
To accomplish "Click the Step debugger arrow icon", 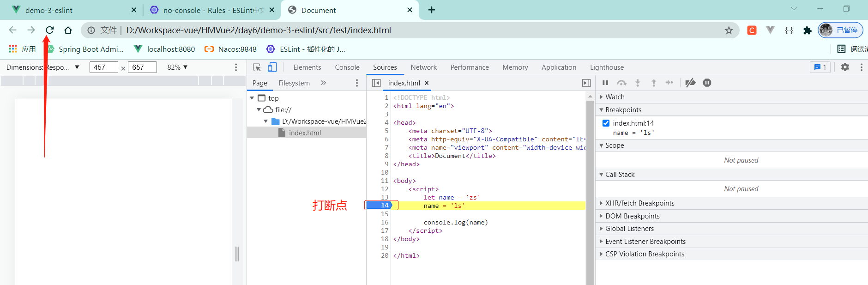I will coord(669,83).
